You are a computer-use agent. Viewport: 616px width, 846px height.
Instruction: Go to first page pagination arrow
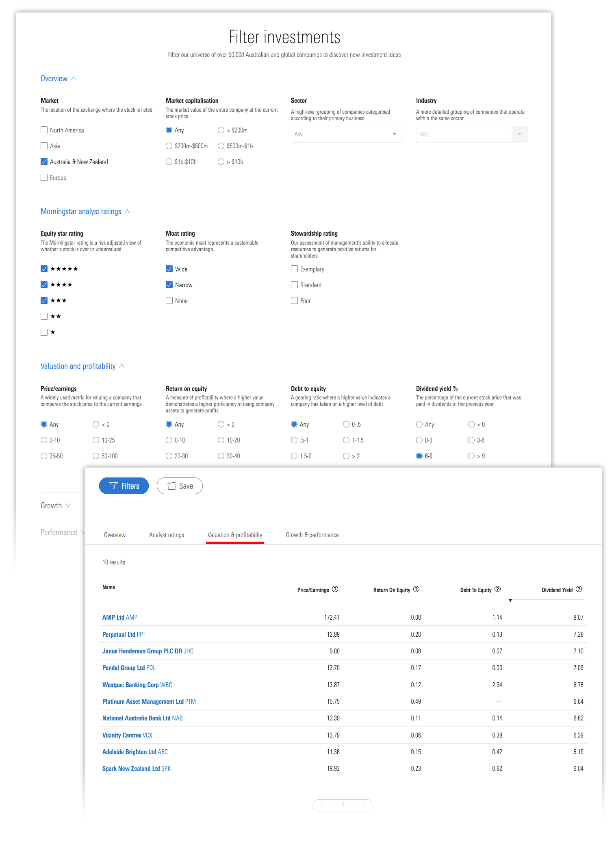(x=322, y=805)
